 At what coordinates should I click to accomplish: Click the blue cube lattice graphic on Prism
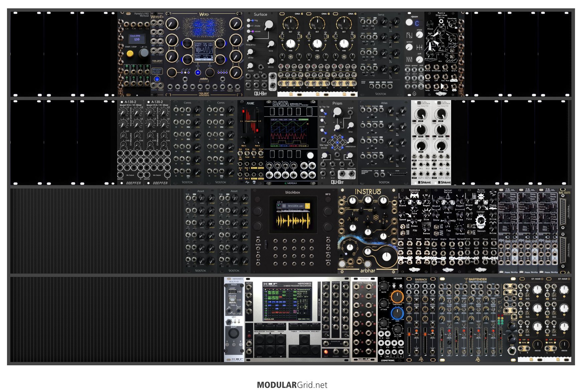point(337,142)
